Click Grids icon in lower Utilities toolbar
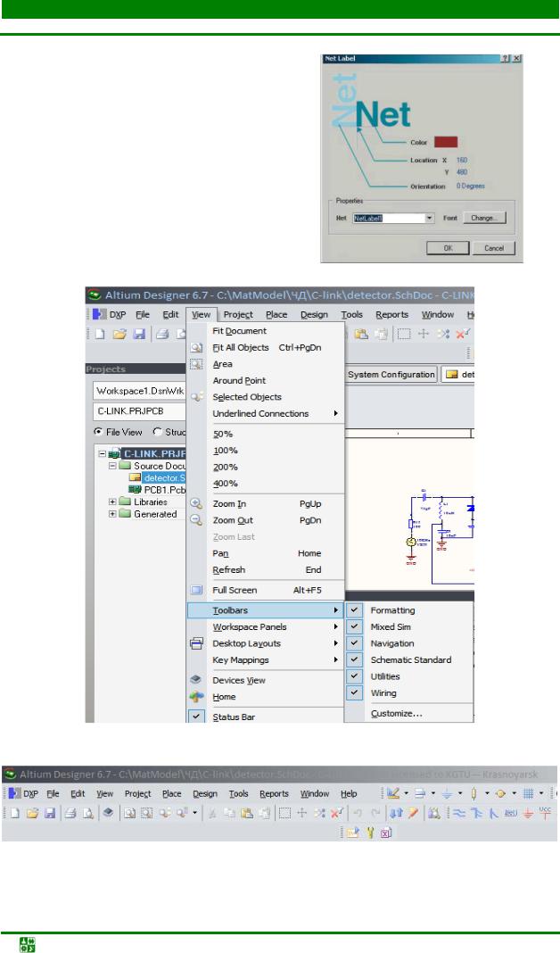560x953 pixels. click(528, 794)
